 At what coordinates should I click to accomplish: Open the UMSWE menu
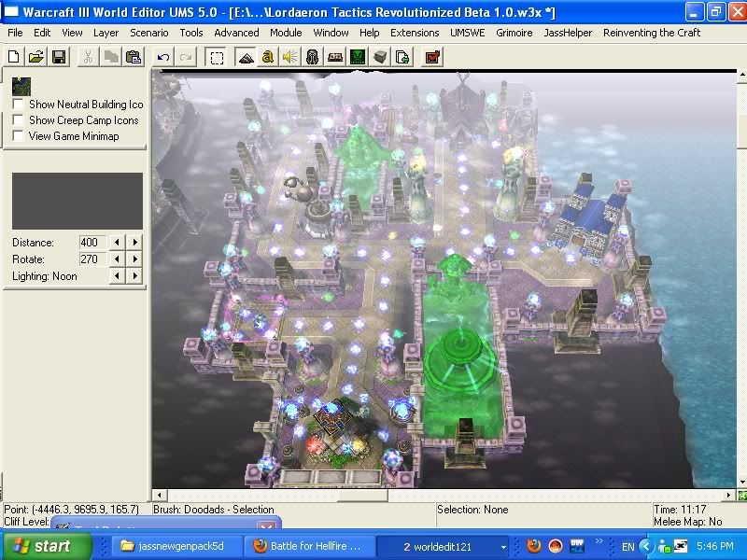pos(468,33)
